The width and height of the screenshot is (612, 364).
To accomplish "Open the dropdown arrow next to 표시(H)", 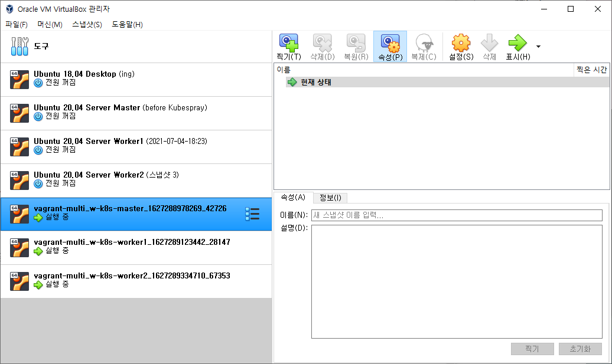I will coord(539,47).
